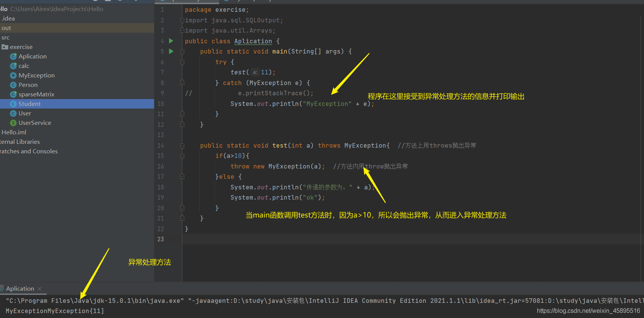Screen dimensions: 644x318
Task: Select the src folder
Action: (x=5, y=37)
